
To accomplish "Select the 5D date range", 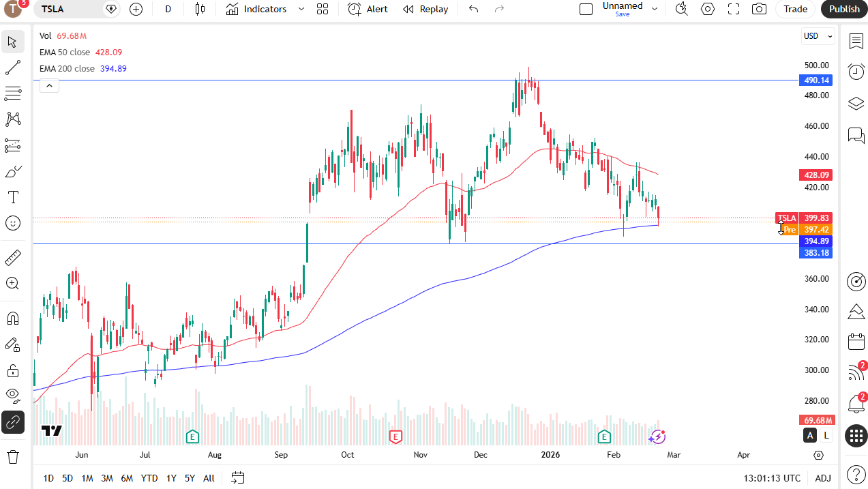I will coord(68,478).
